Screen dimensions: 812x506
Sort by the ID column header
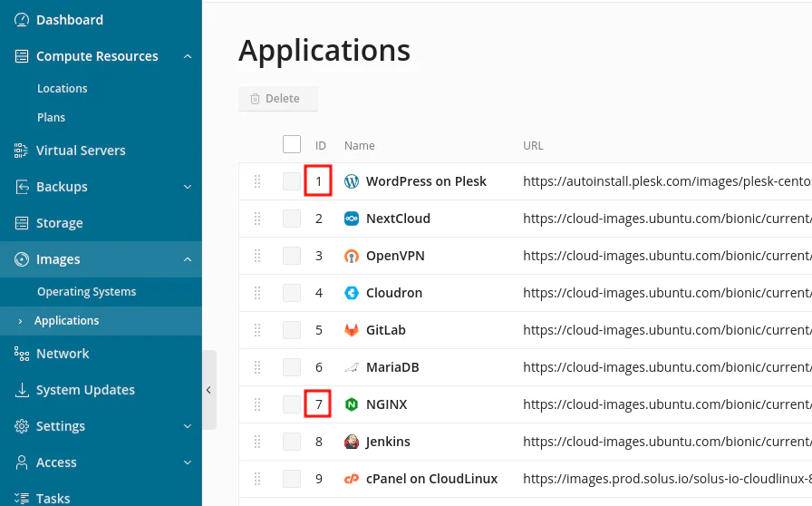(321, 146)
